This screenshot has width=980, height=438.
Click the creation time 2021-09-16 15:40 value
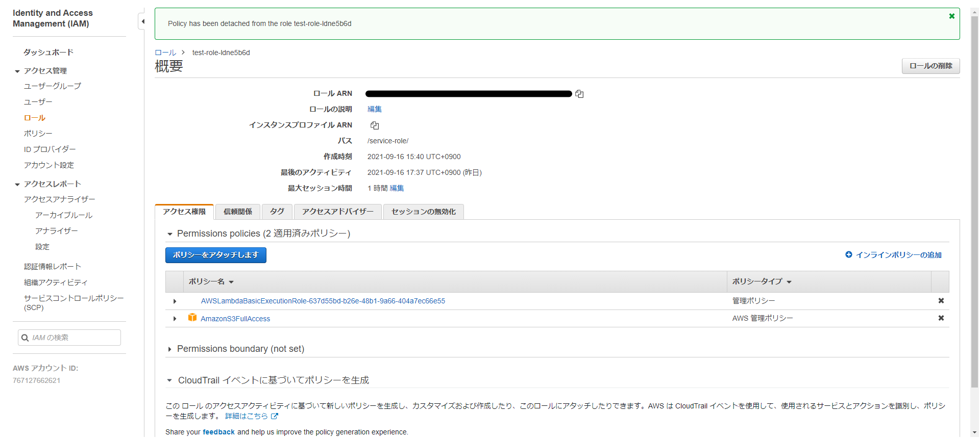tap(414, 157)
